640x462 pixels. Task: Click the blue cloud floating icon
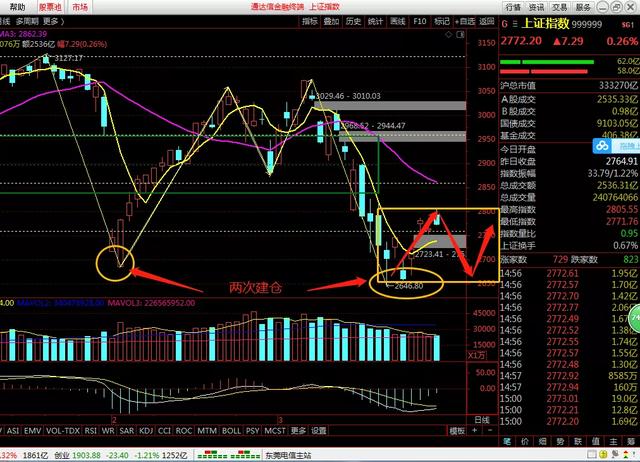(x=602, y=146)
